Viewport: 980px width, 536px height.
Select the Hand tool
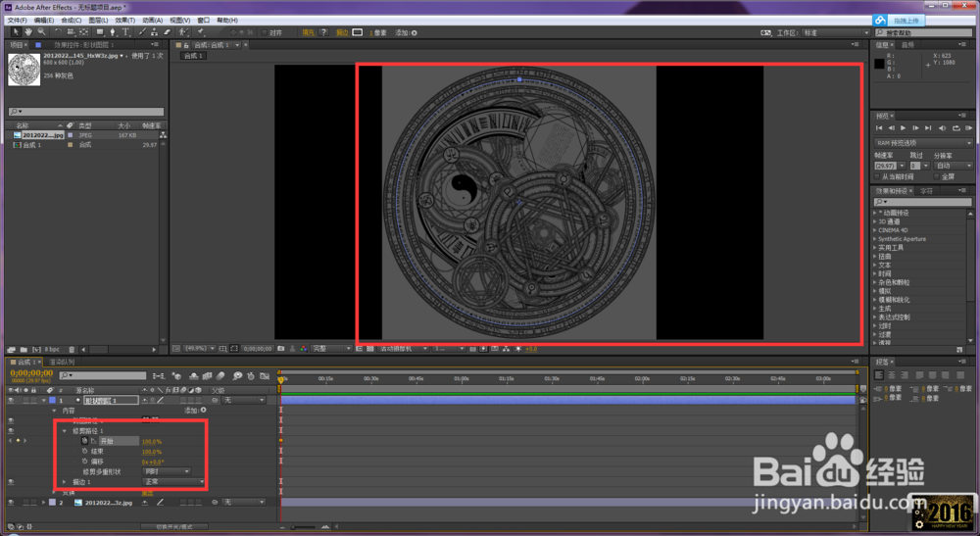[x=28, y=32]
